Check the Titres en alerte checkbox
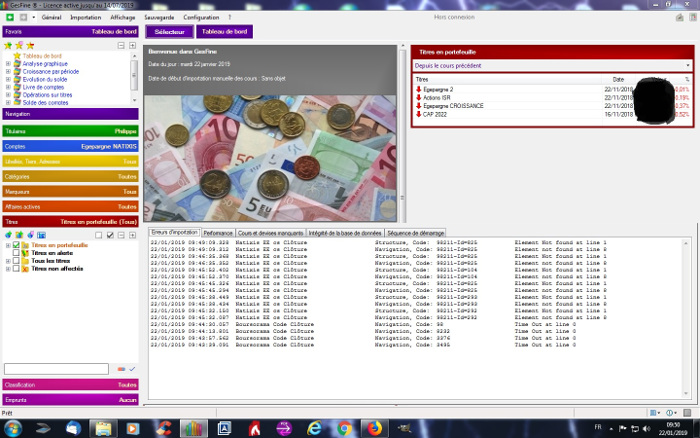700x438 pixels. 16,253
